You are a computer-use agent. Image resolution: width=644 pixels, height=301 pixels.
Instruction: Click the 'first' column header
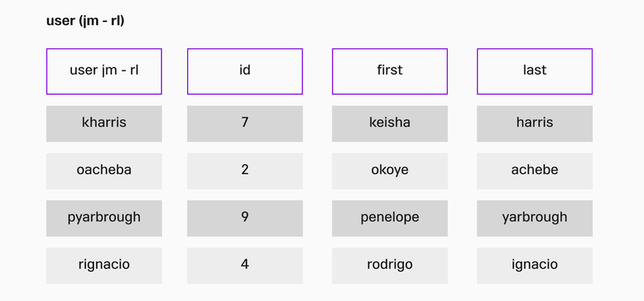point(389,71)
